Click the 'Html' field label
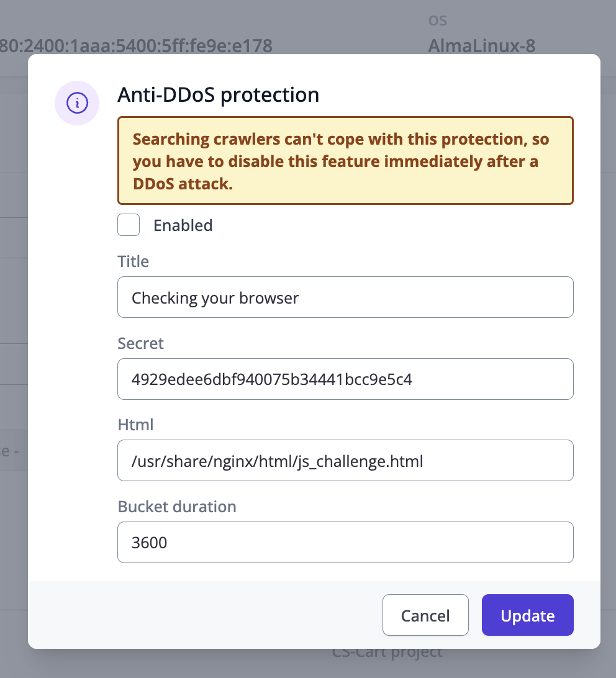 tap(135, 425)
